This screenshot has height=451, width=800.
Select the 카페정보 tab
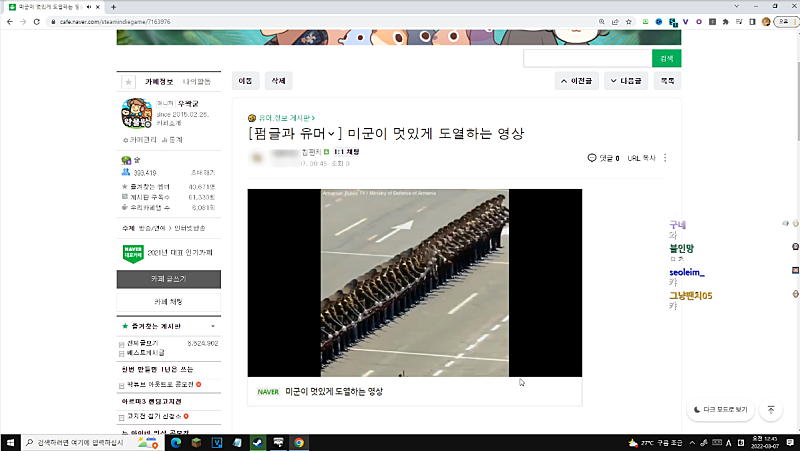coord(159,82)
